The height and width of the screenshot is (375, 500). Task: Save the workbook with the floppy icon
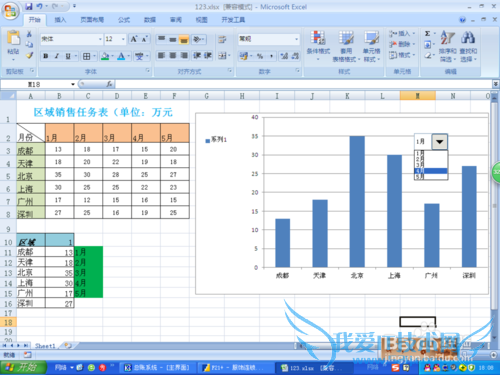coord(29,6)
